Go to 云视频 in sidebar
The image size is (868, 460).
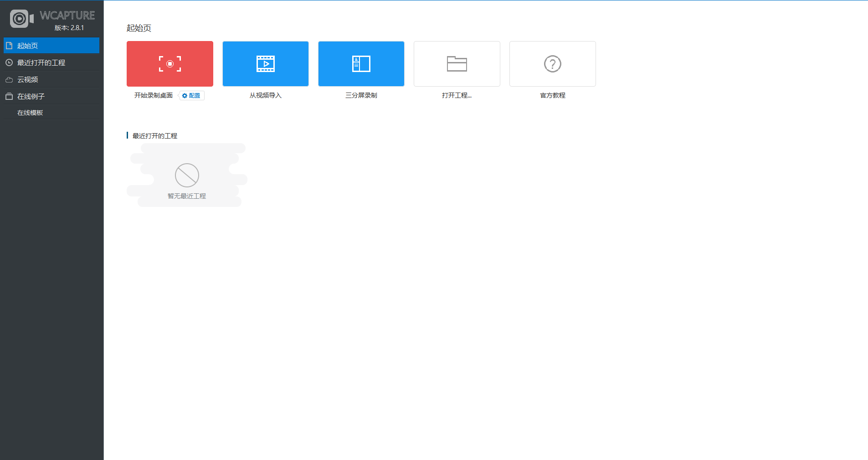pos(51,79)
